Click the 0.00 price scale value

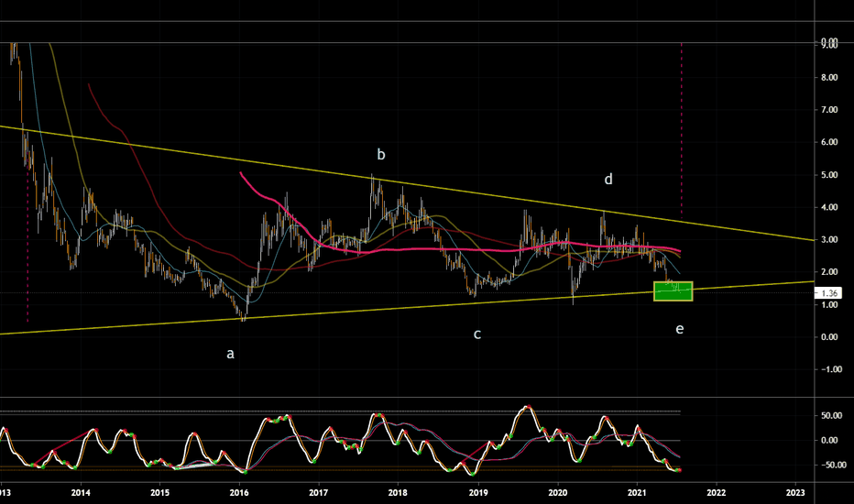[x=829, y=336]
